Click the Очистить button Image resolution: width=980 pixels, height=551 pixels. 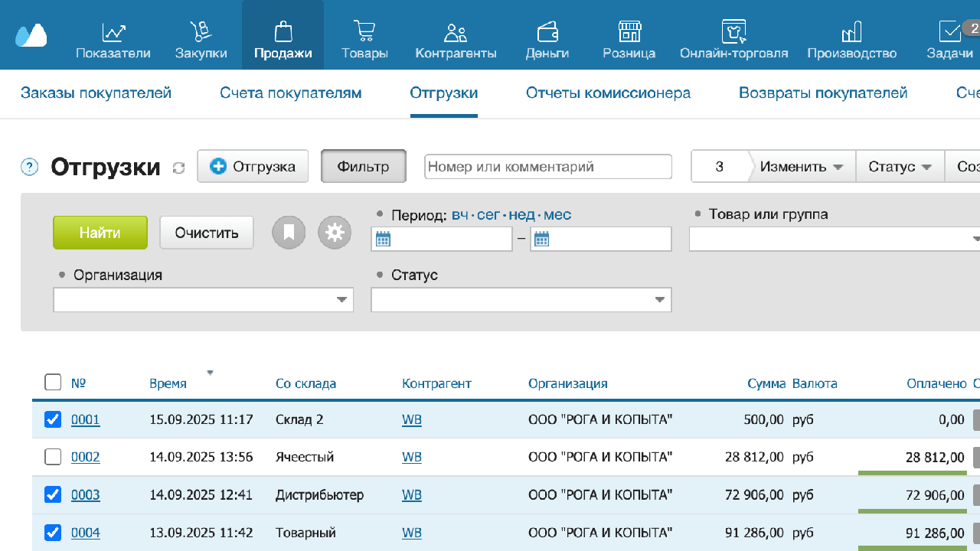[207, 232]
